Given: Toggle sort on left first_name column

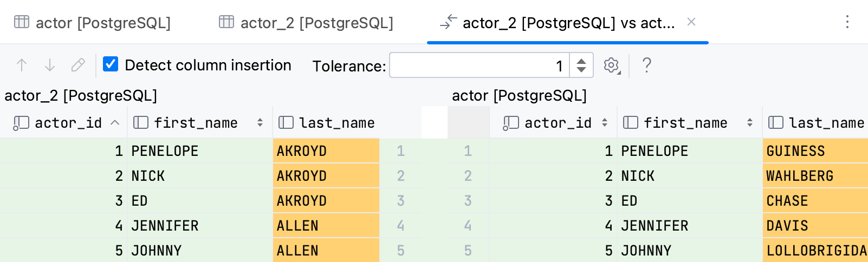Looking at the screenshot, I should coord(260,123).
